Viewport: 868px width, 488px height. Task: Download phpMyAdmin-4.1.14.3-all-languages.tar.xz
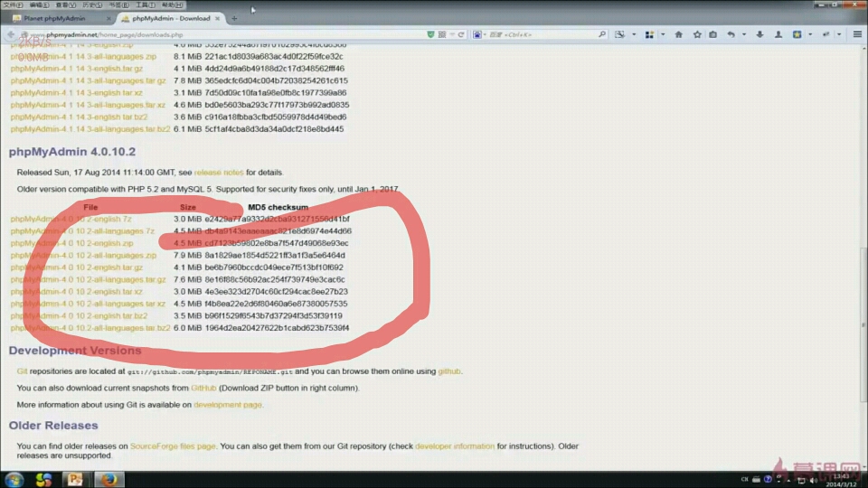point(88,105)
